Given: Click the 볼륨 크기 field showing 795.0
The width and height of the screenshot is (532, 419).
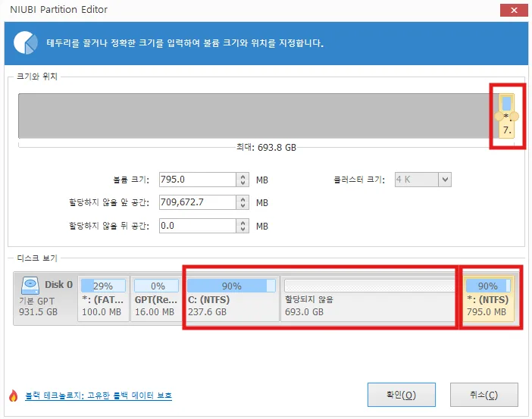Looking at the screenshot, I should pyautogui.click(x=198, y=180).
